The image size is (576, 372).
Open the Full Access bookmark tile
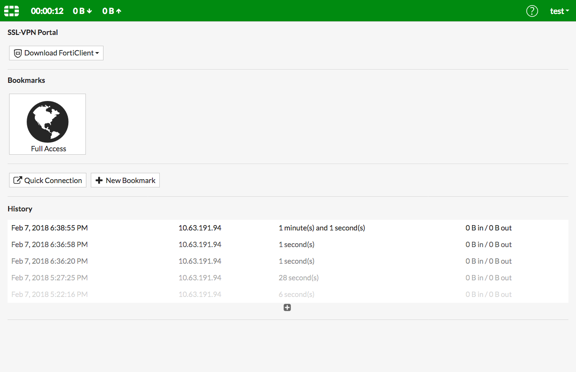click(x=47, y=124)
